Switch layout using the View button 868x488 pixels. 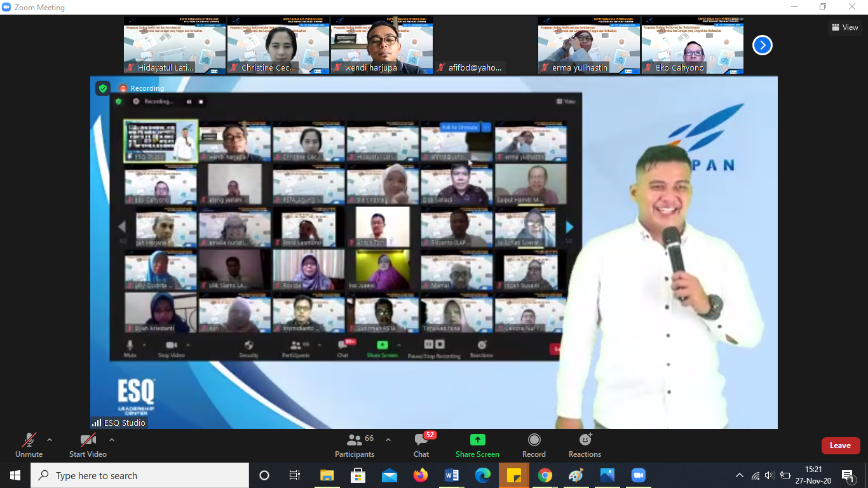pyautogui.click(x=845, y=27)
